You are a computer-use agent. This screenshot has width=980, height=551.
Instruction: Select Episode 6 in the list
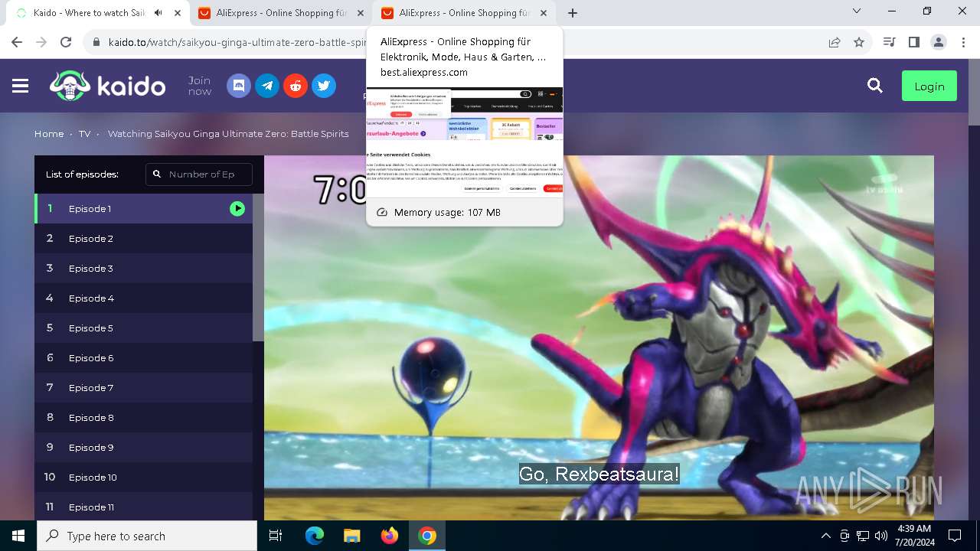coord(143,357)
